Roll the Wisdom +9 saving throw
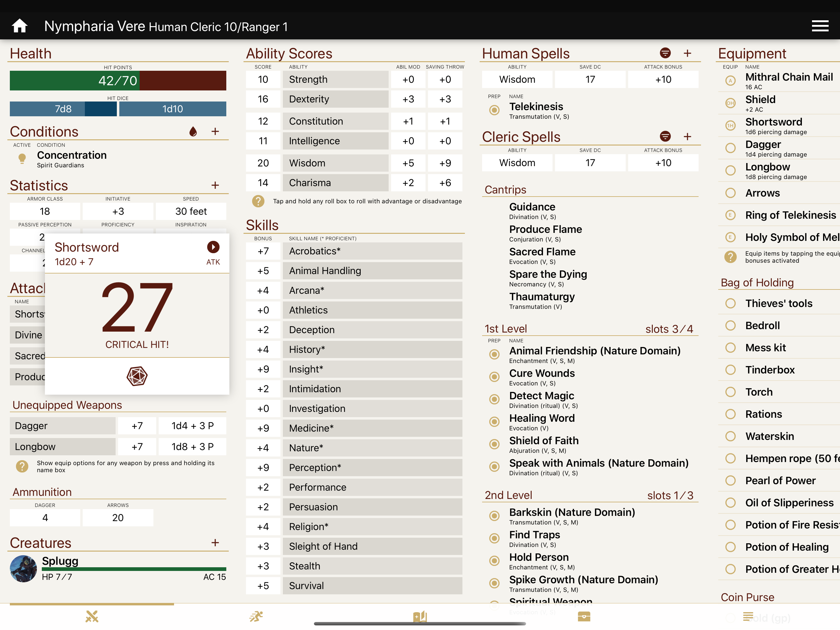Viewport: 840px width, 630px height. [x=445, y=163]
